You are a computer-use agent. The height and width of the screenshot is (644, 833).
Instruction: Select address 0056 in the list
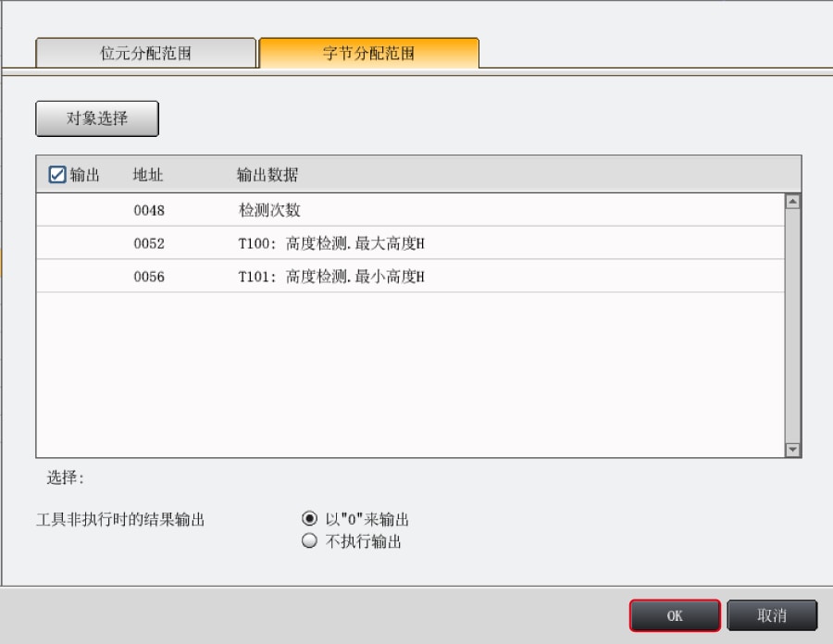149,277
